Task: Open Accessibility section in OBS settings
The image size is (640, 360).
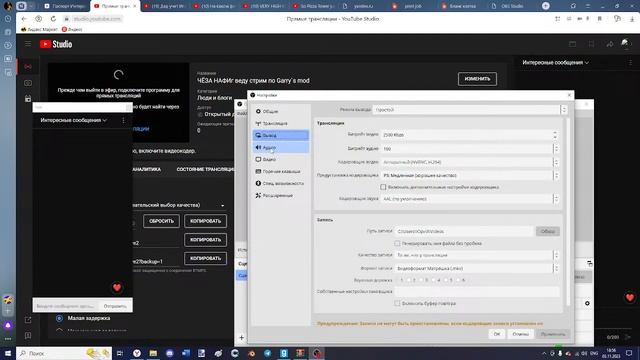Action: [x=280, y=183]
